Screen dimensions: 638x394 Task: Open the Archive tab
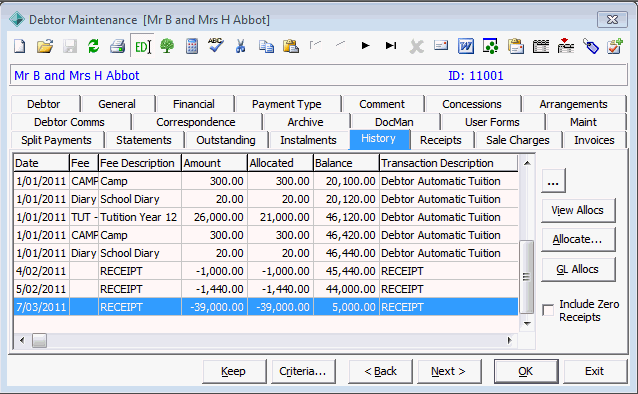click(x=305, y=122)
